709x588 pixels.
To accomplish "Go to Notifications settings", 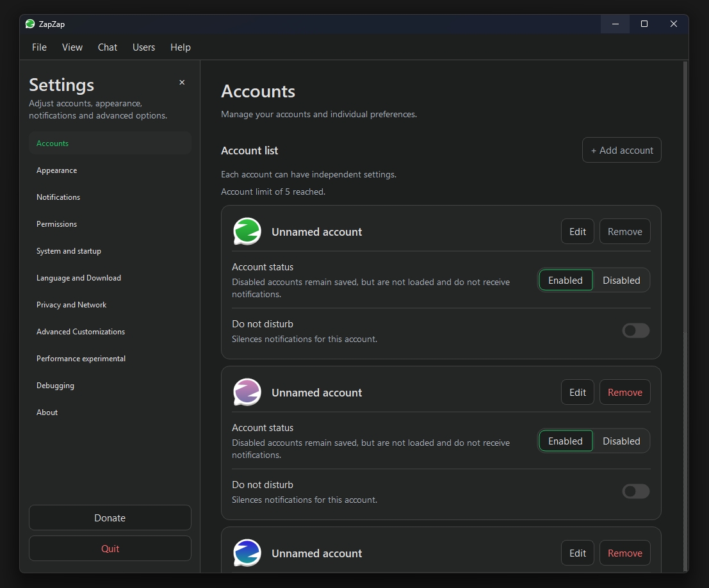I will click(110, 197).
